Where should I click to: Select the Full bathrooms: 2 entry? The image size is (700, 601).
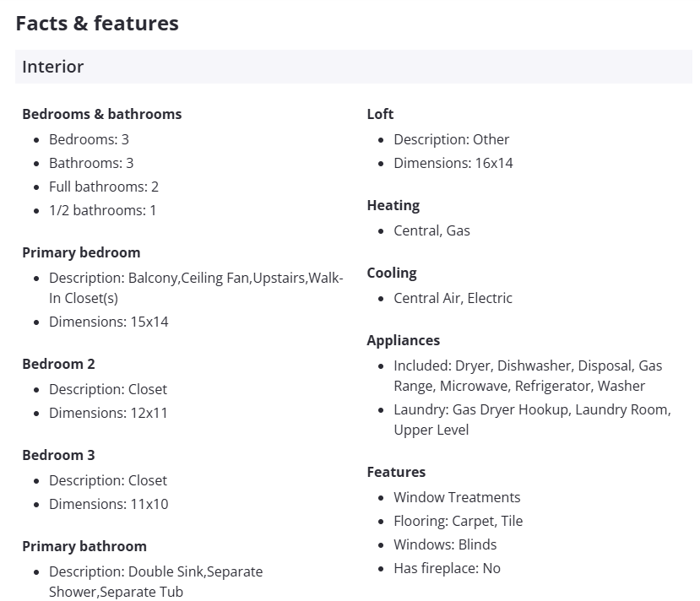(x=104, y=187)
